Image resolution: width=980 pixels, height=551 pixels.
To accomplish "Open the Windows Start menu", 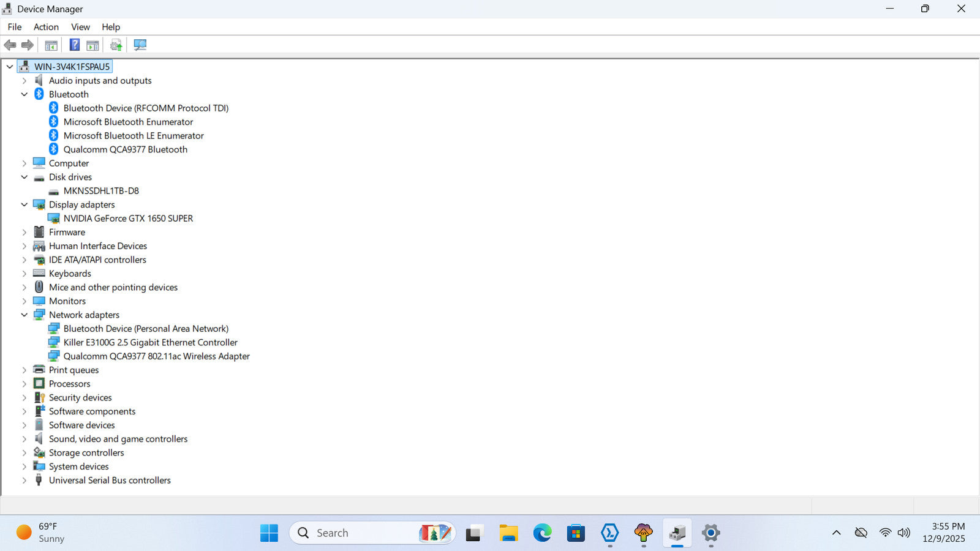I will (269, 533).
